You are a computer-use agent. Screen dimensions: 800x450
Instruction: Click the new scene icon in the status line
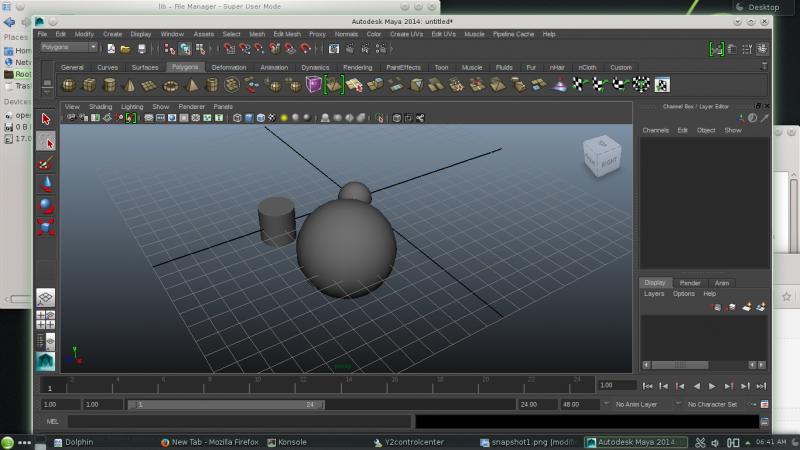click(x=111, y=49)
